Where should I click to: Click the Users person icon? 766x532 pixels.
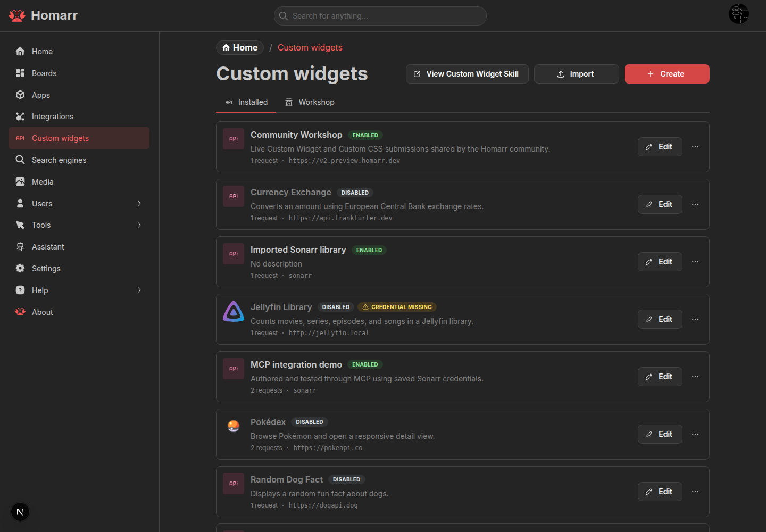(x=20, y=203)
